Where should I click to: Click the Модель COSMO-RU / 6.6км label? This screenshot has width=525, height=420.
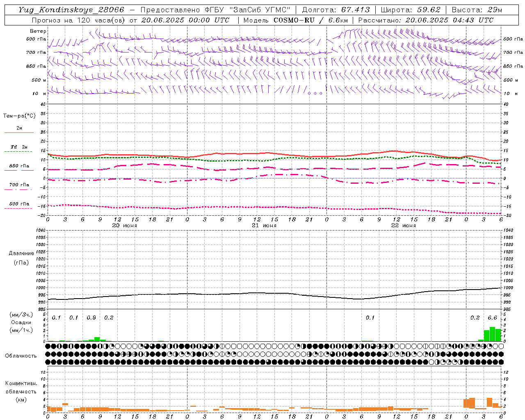click(295, 20)
